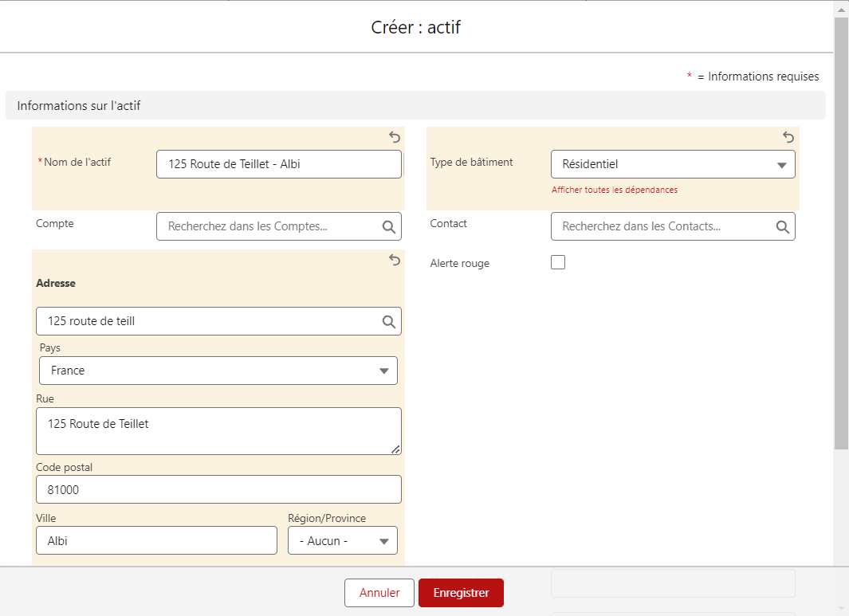Screen dimensions: 849x616
Task: Focus the Nom de l'actif input
Action: 279,164
